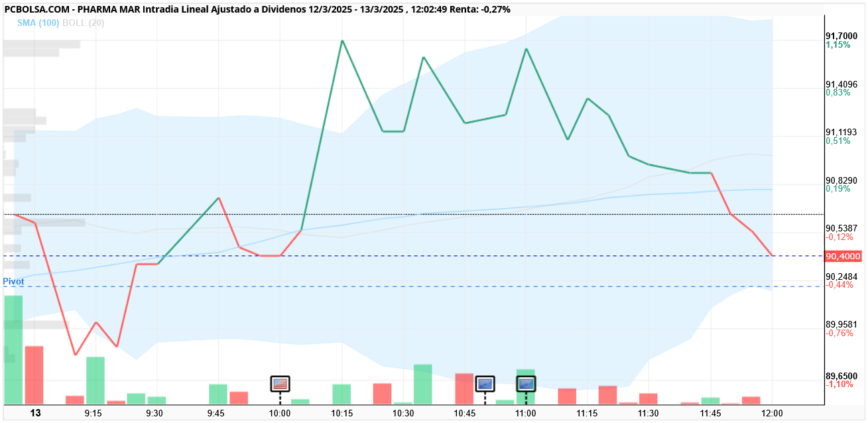Select the EU flag event marker before 11:00

click(485, 383)
